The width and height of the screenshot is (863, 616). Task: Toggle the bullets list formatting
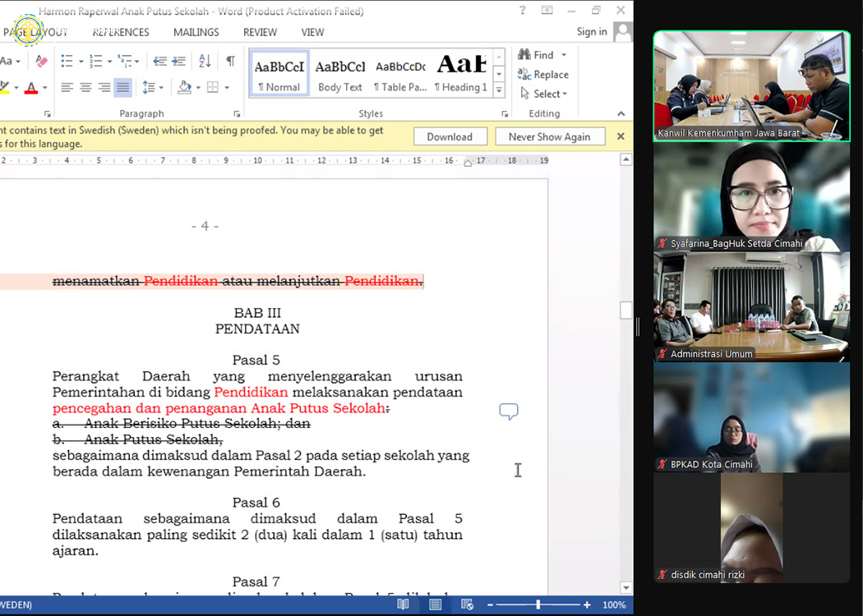67,61
